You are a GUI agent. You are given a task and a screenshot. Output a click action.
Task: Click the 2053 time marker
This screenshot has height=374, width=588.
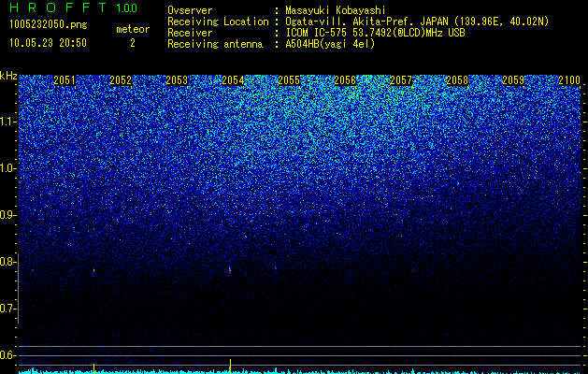click(x=177, y=80)
